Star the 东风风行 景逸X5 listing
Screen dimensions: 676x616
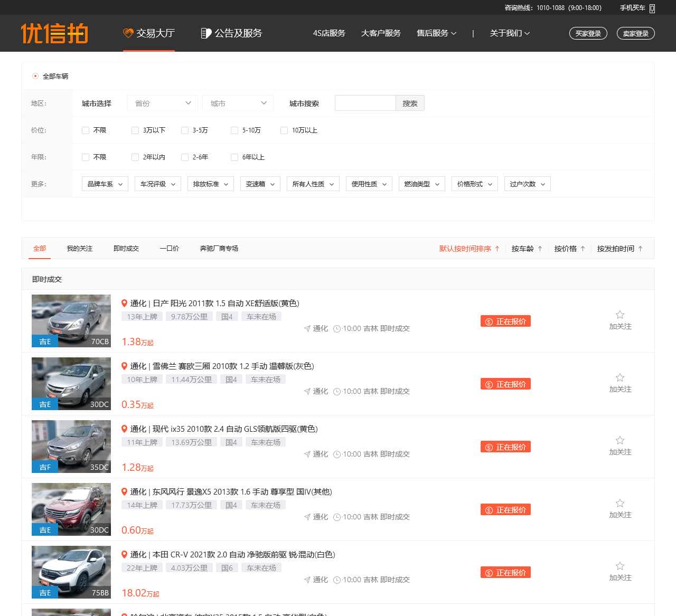pyautogui.click(x=620, y=503)
